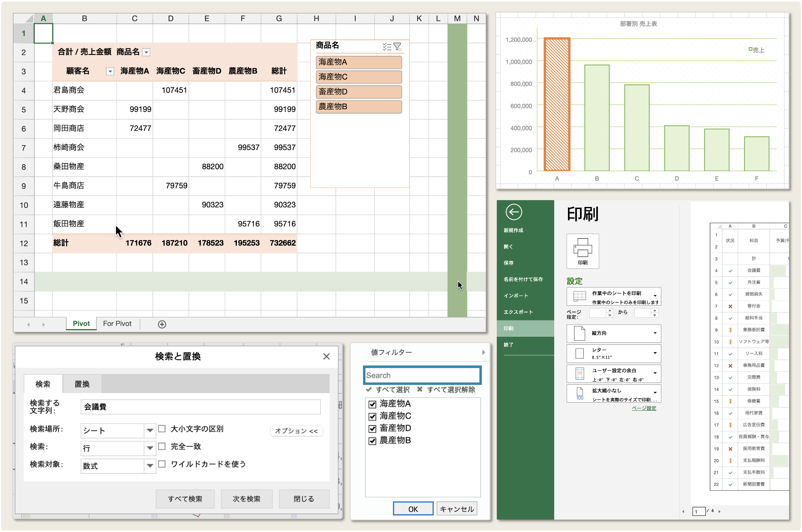This screenshot has width=802, height=532.
Task: Open the 縦方向 orientation dropdown
Action: [x=655, y=333]
